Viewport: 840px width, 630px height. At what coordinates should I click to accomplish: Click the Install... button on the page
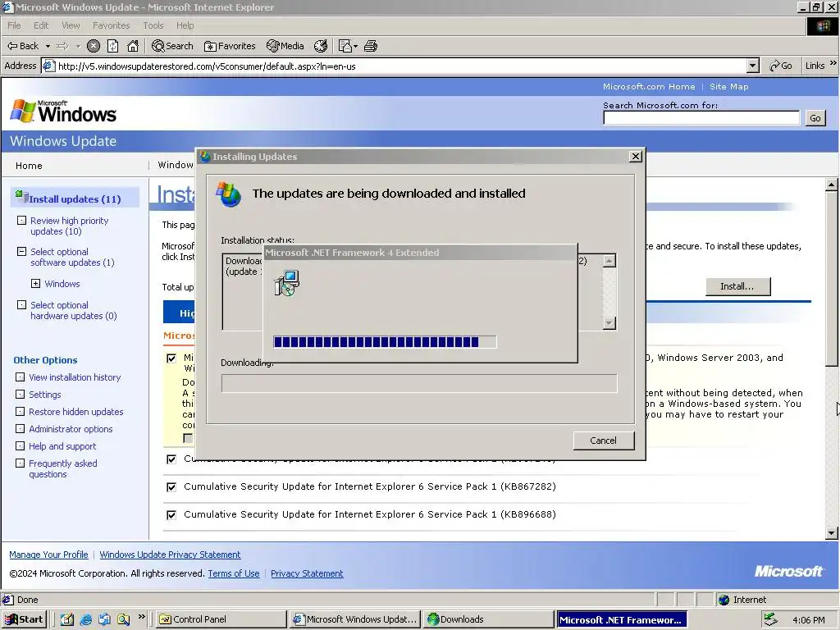click(737, 286)
